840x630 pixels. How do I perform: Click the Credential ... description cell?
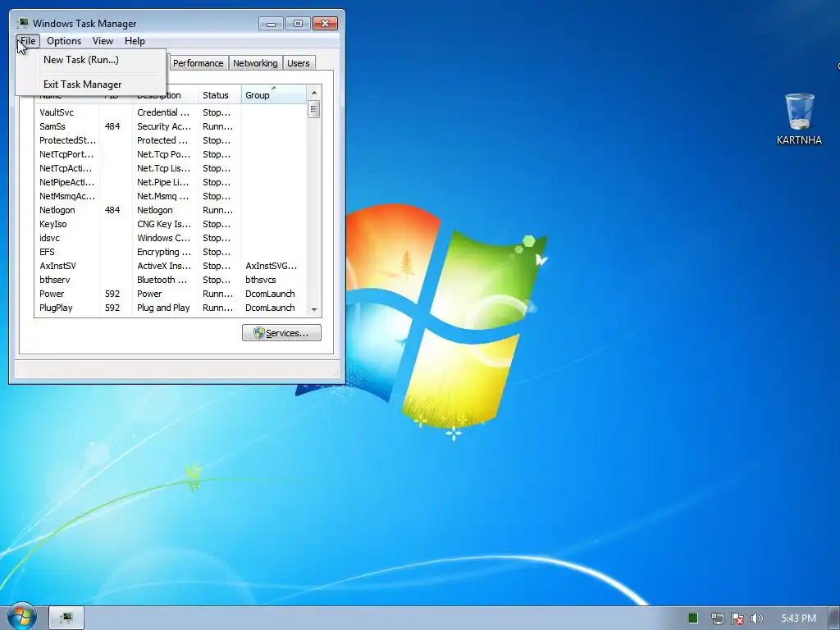163,112
